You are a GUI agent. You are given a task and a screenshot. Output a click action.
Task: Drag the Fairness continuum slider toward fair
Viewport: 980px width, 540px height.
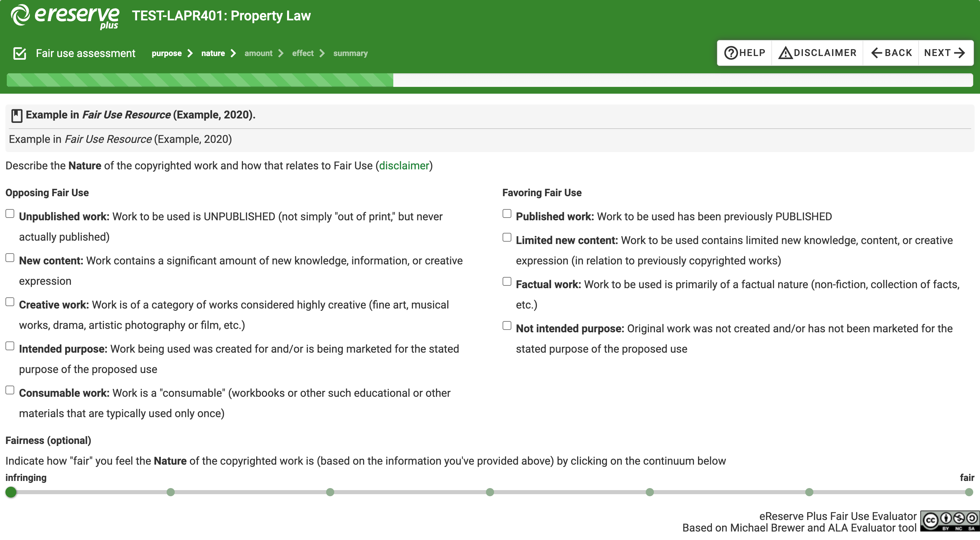coord(968,491)
